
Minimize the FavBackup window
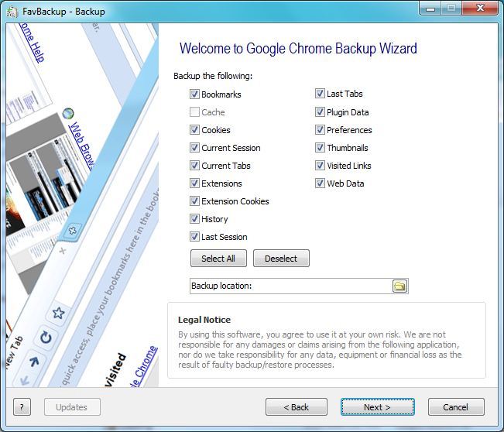click(430, 9)
